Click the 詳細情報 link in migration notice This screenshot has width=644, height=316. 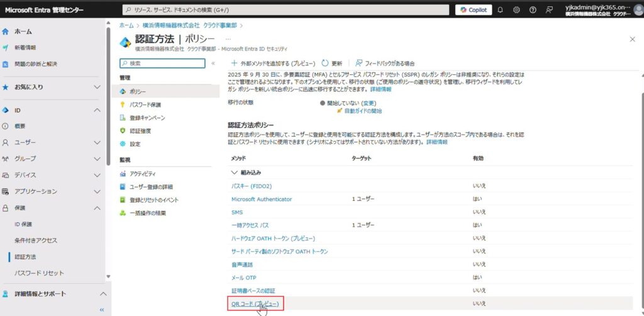380,89
